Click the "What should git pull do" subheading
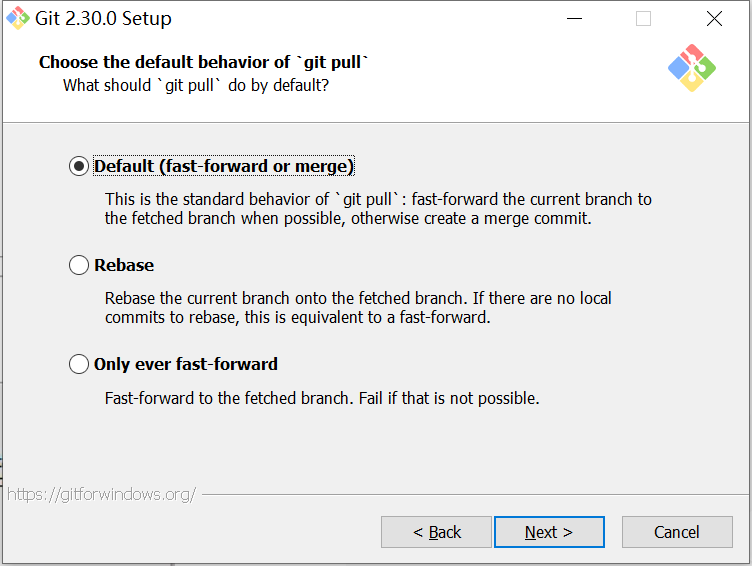The height and width of the screenshot is (566, 752). tap(196, 85)
